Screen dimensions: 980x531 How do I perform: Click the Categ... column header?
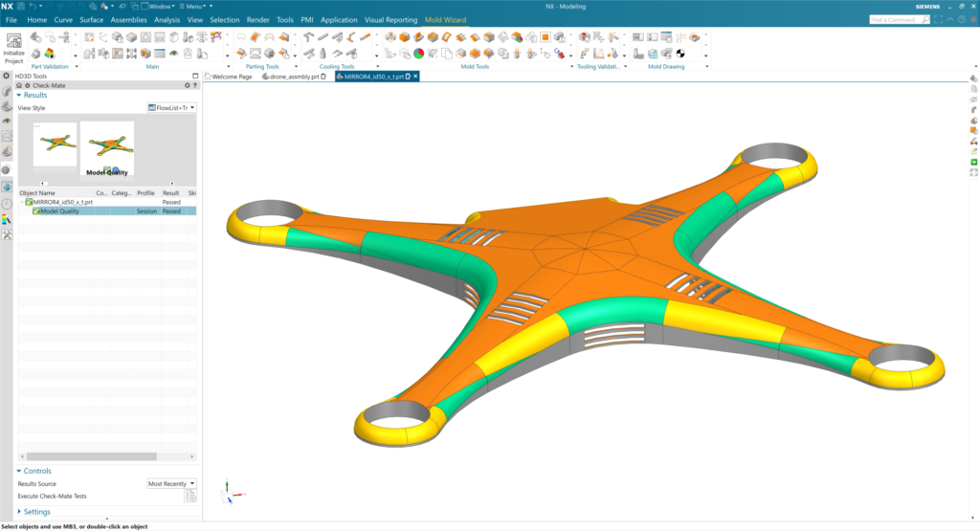(122, 193)
